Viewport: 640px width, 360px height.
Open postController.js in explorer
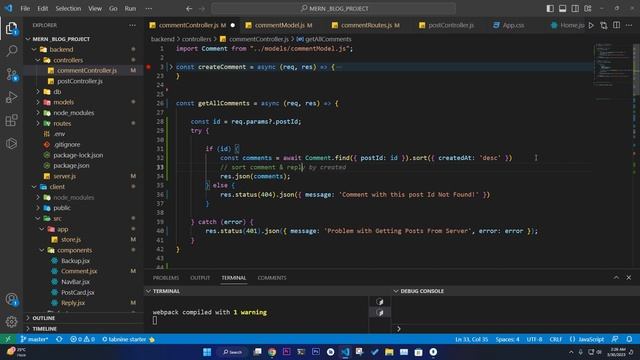[80, 81]
